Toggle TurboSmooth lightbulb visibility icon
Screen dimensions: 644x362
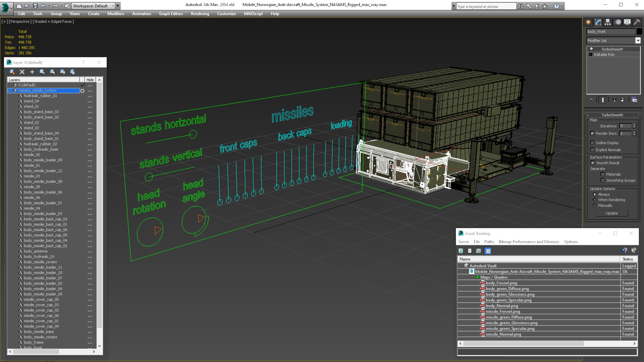[x=591, y=49]
